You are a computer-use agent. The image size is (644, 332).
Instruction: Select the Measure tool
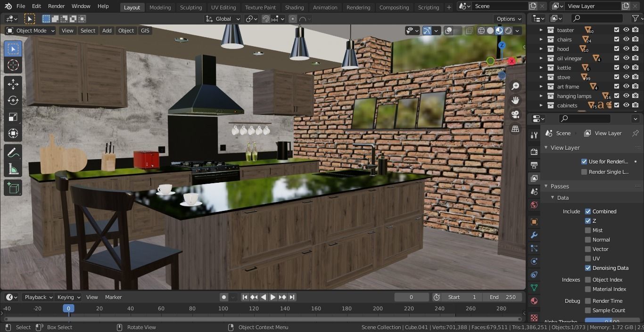(x=13, y=169)
